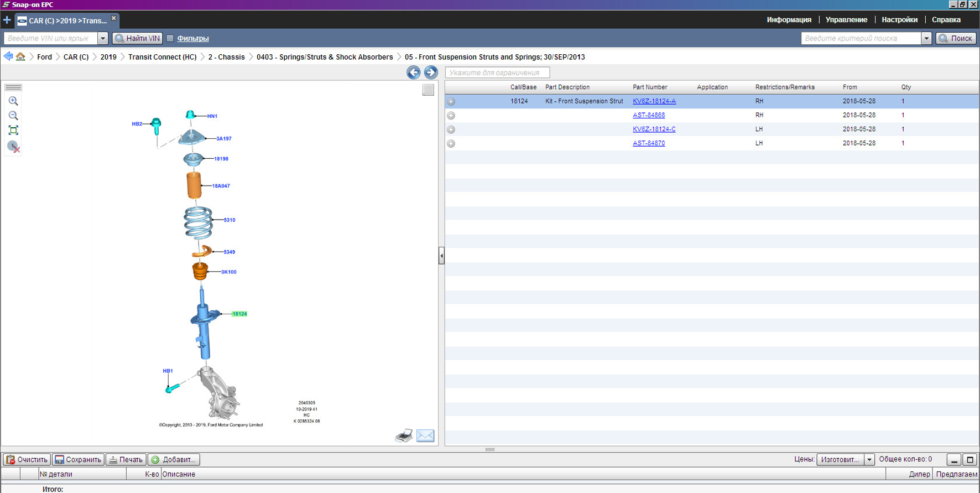The image size is (980, 493).
Task: Expand the search criteria dropdown arrow
Action: 926,38
